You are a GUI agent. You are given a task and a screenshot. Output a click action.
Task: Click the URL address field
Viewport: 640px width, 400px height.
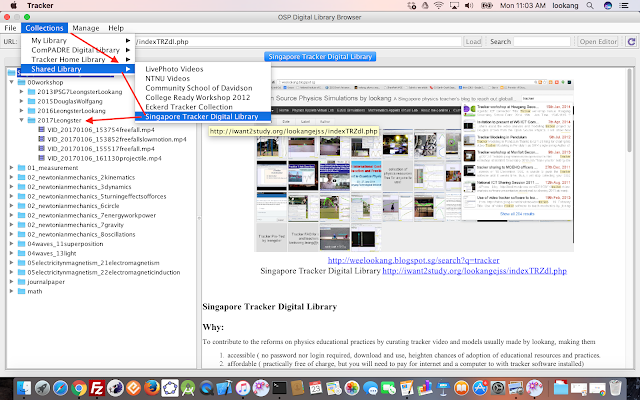coord(298,41)
